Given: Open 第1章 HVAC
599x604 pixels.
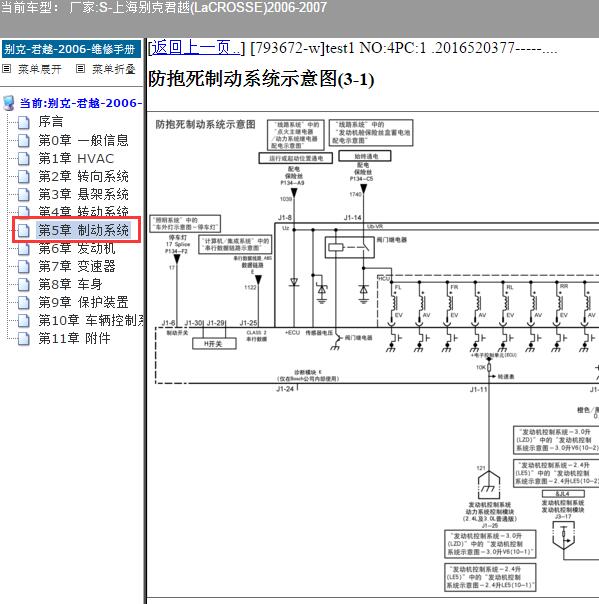Looking at the screenshot, I should (x=76, y=159).
